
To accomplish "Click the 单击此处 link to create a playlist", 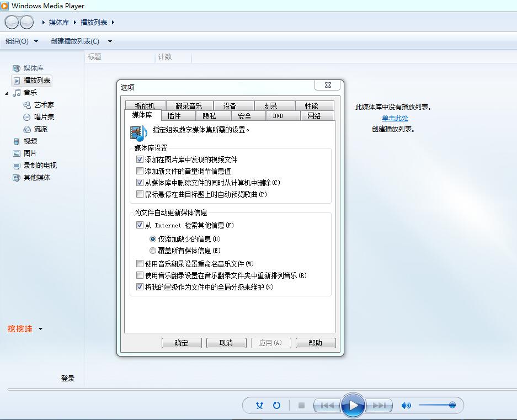I will (x=395, y=118).
